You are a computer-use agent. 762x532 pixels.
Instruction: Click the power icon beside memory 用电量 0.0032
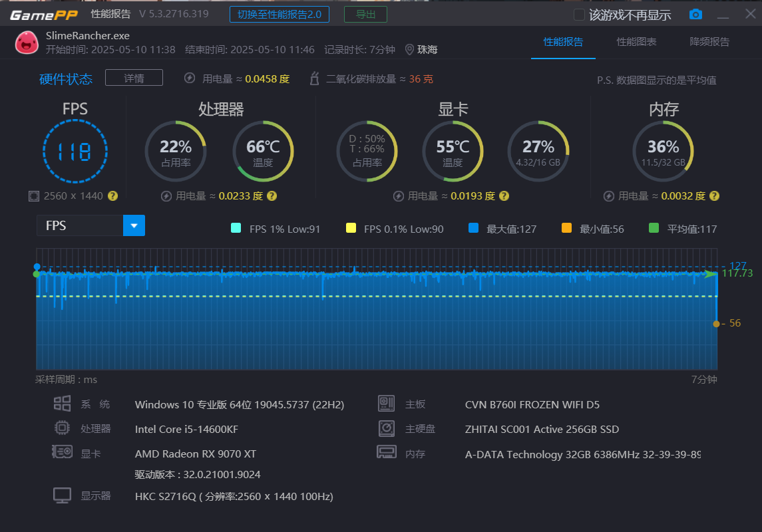608,196
